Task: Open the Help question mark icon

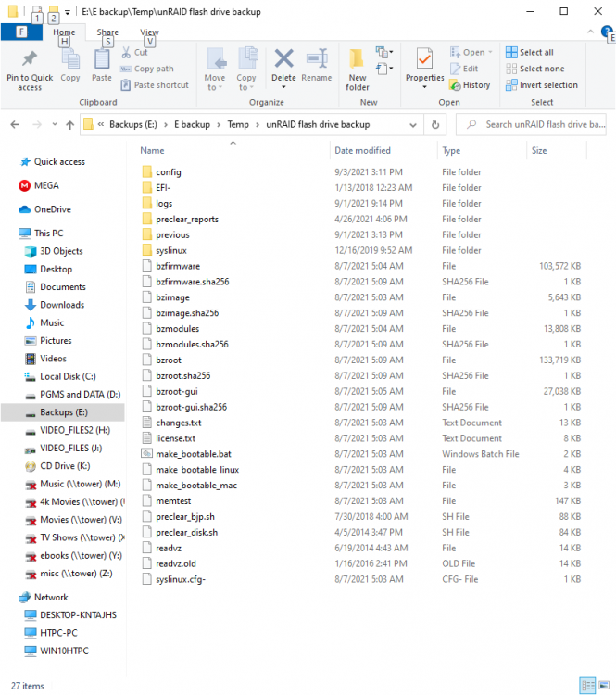Action: [606, 32]
